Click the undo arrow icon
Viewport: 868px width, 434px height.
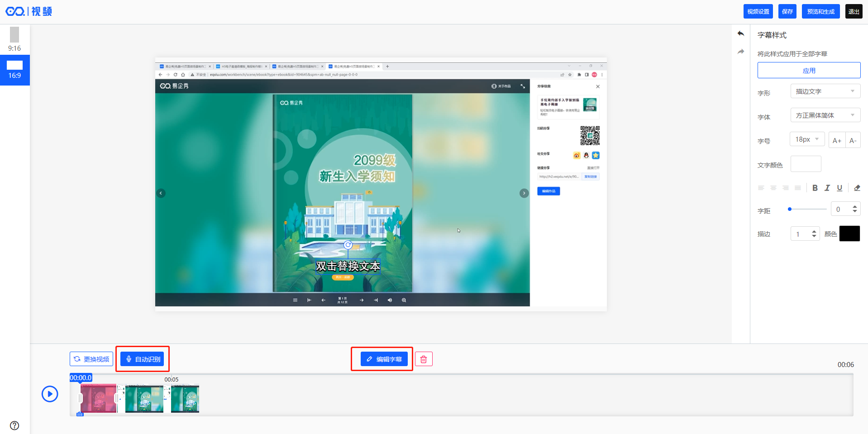point(741,33)
